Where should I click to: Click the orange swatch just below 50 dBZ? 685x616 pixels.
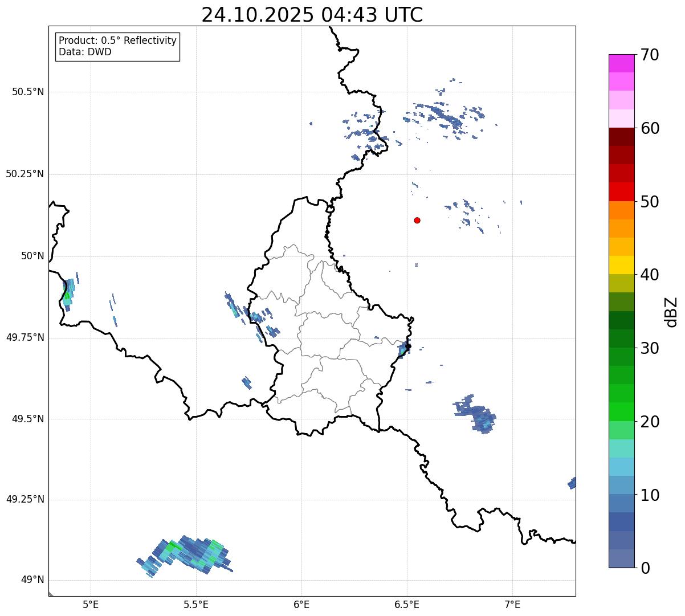point(621,210)
